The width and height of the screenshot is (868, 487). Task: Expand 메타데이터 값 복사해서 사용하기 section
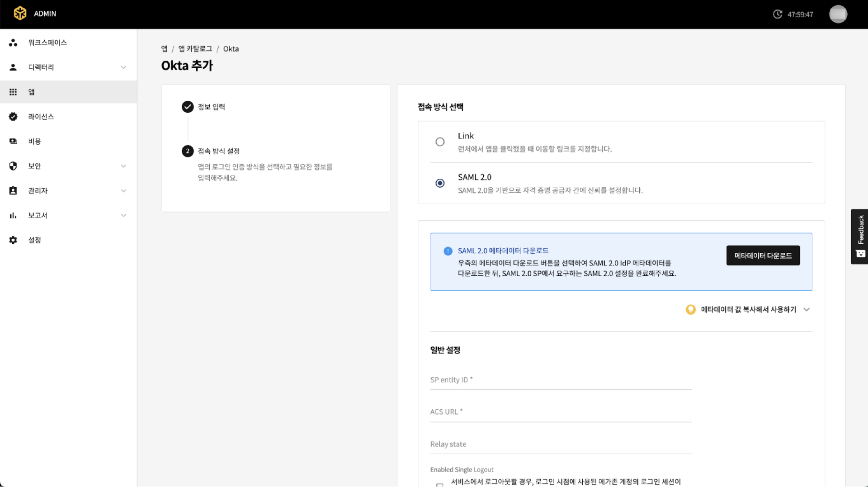[807, 309]
